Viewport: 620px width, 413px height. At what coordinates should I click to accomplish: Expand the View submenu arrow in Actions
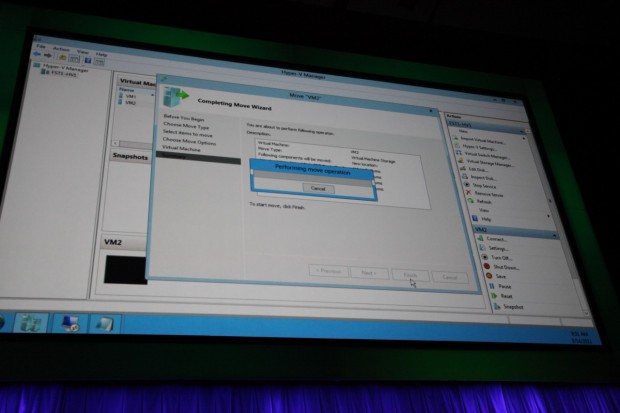[548, 216]
